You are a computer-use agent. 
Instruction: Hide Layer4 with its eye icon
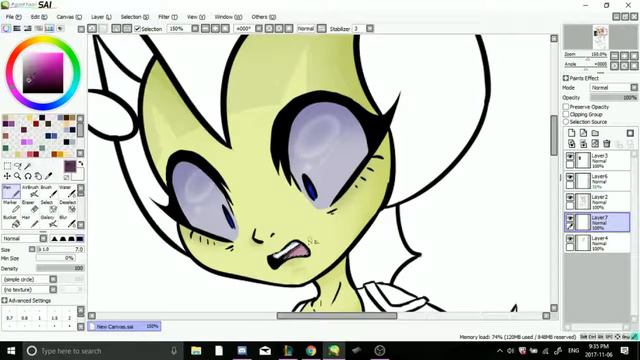coord(570,239)
